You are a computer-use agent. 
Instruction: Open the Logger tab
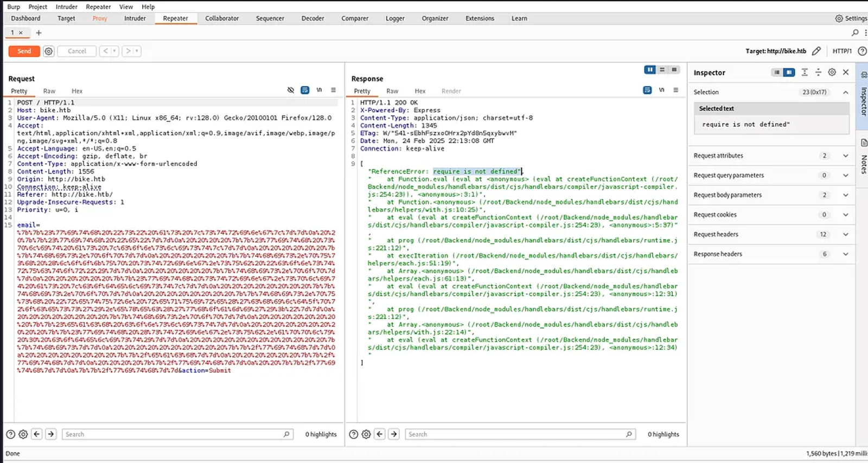pyautogui.click(x=395, y=18)
